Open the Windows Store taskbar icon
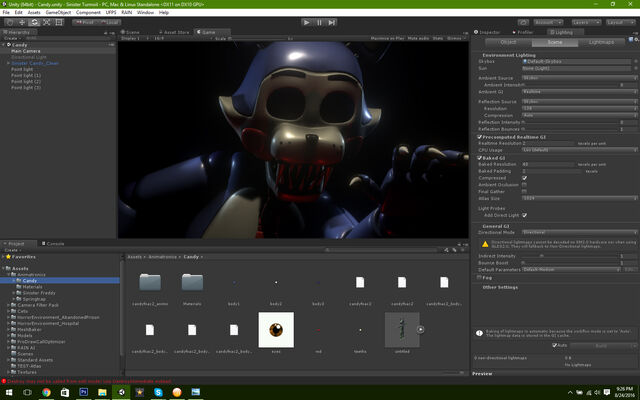Viewport: 640px width, 400px height. pos(65,392)
